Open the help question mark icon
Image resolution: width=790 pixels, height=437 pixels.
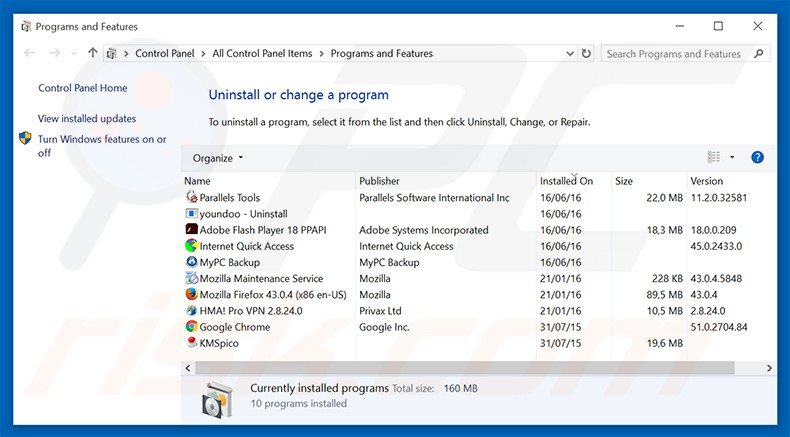pyautogui.click(x=757, y=157)
